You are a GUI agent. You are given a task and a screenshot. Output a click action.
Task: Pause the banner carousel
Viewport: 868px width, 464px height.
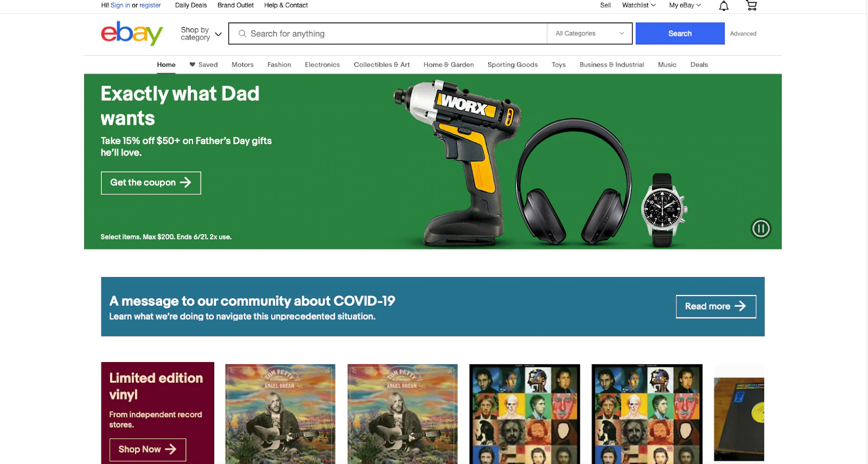click(761, 229)
